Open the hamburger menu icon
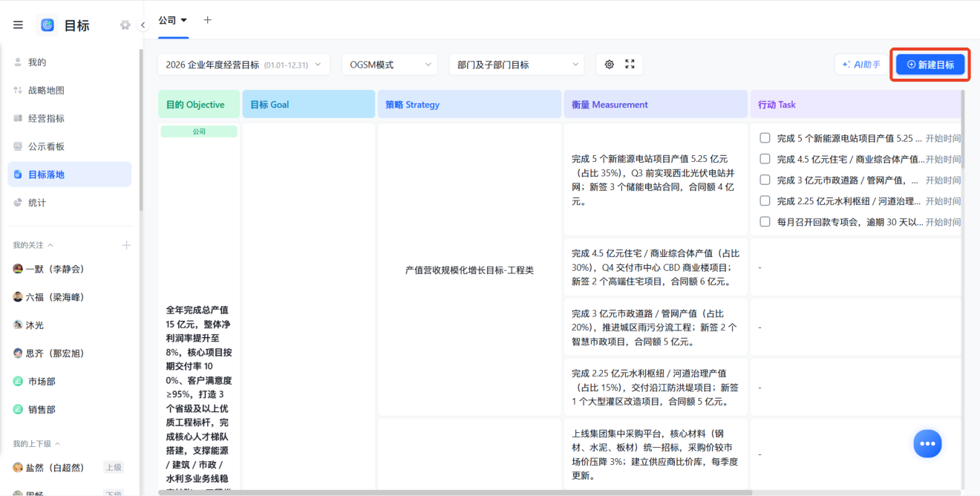 (x=18, y=25)
